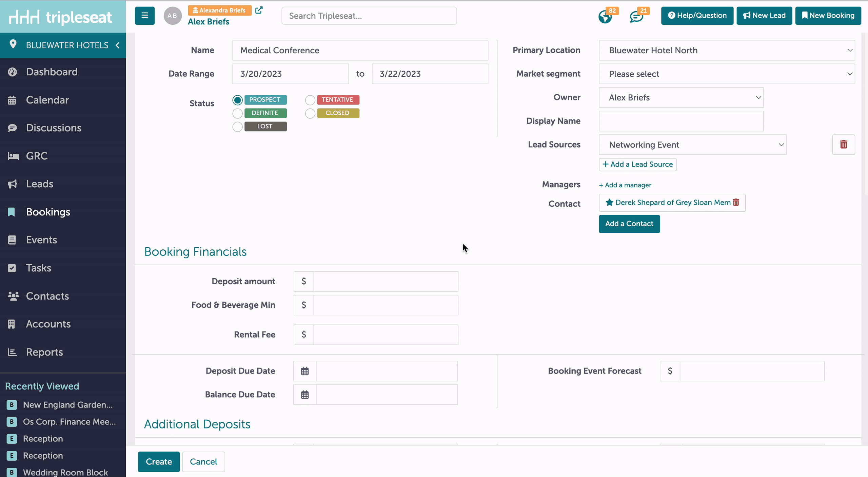
Task: Click the Discussions speech bubble icon
Action: pos(12,128)
